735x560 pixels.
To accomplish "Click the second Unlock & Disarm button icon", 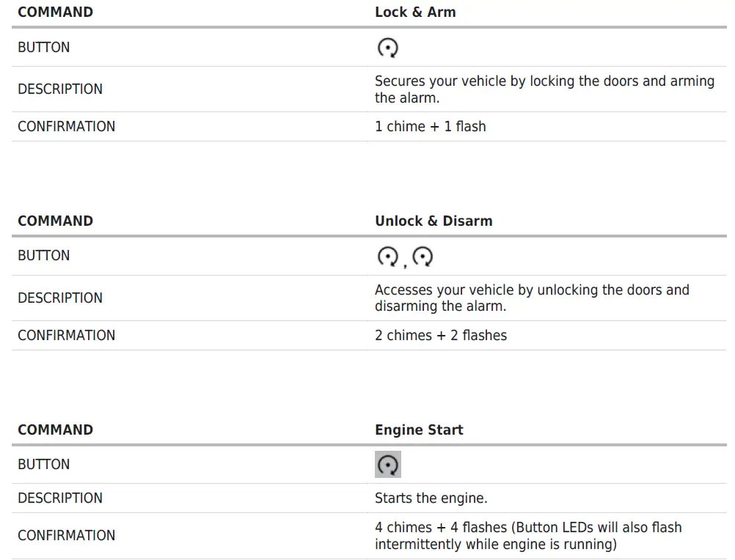I will click(423, 257).
